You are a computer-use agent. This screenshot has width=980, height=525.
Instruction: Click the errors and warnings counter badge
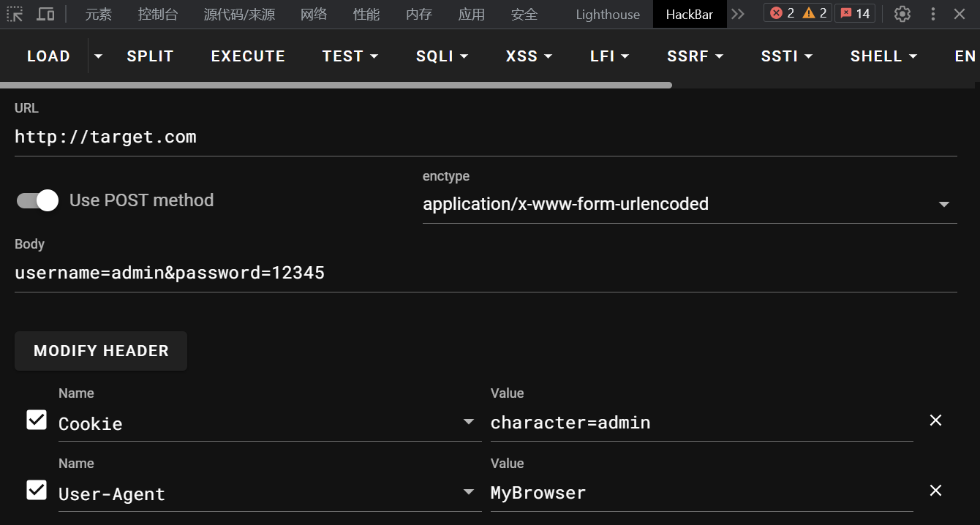pyautogui.click(x=798, y=13)
